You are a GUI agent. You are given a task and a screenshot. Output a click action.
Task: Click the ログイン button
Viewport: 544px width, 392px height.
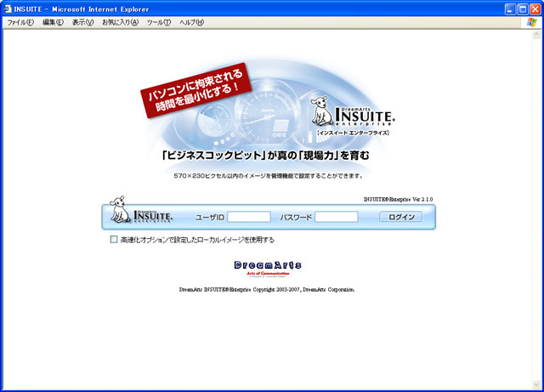coord(401,217)
